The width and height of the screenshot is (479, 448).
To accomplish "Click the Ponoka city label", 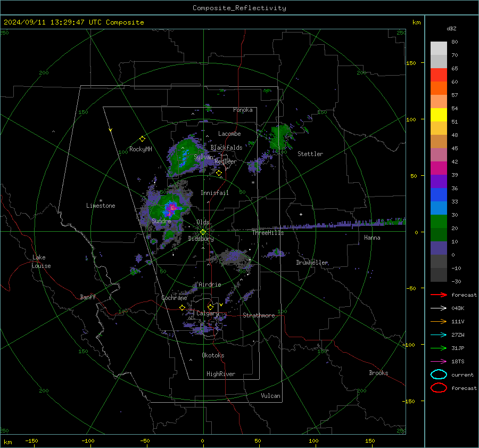I will click(x=243, y=110).
